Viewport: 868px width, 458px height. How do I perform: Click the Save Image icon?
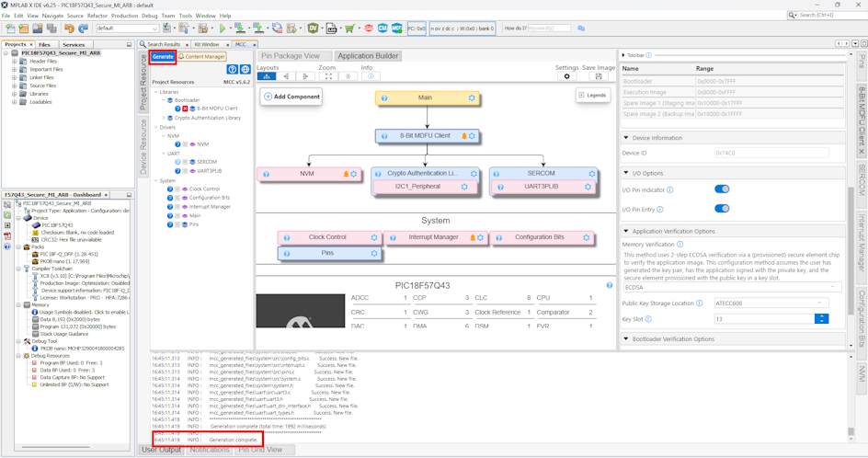point(599,76)
